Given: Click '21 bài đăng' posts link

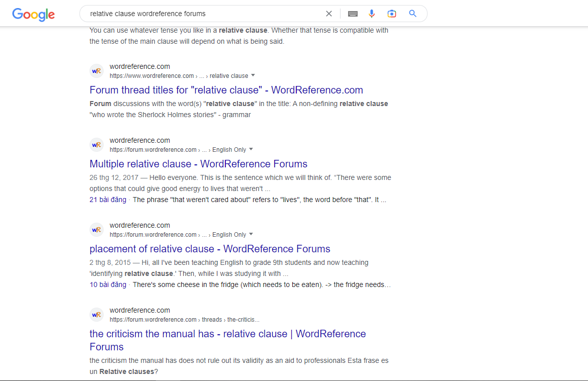Looking at the screenshot, I should click(108, 200).
